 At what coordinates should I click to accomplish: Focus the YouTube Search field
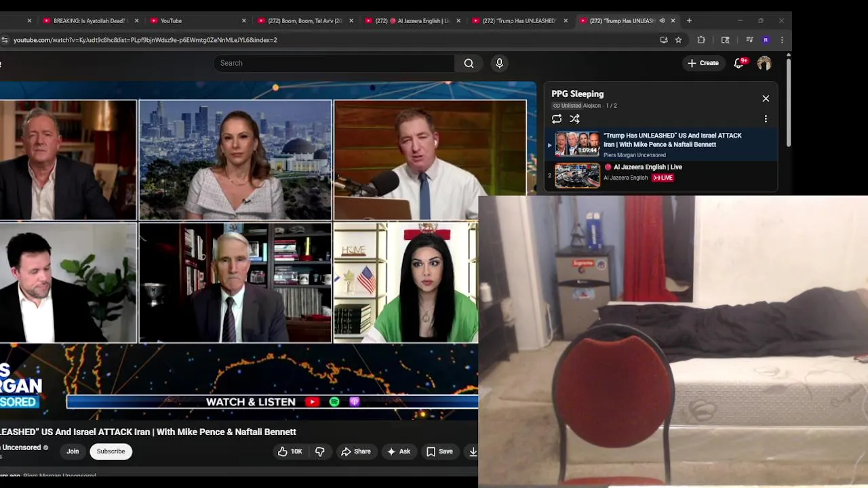point(334,63)
